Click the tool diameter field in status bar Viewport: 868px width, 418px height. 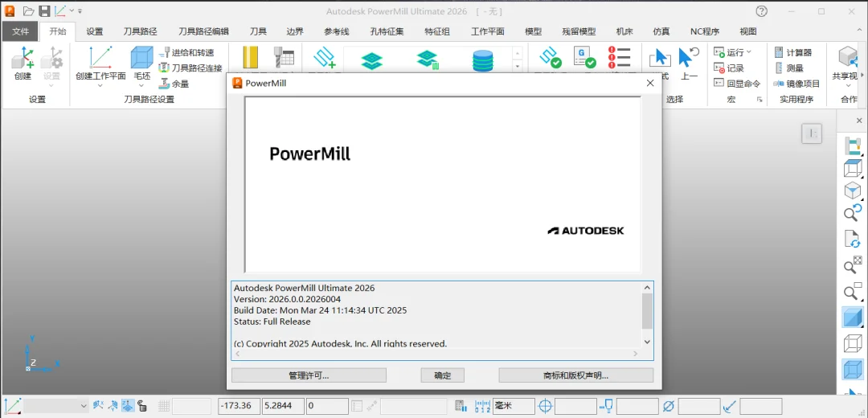click(x=699, y=406)
